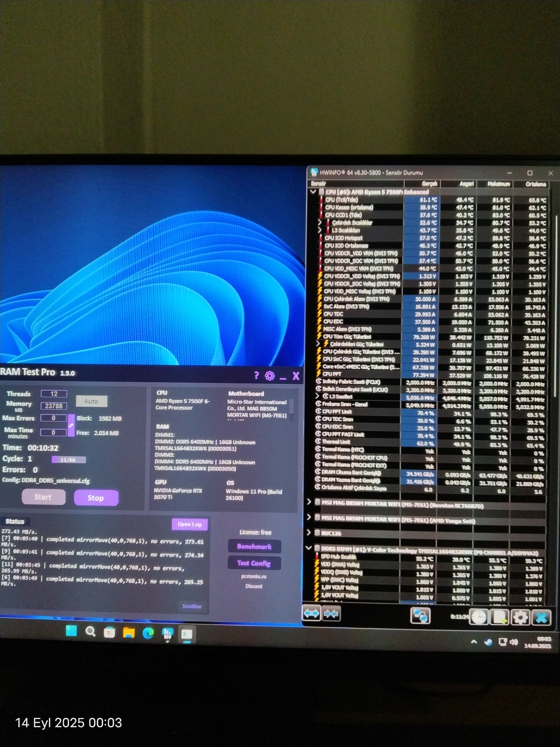Image resolution: width=560 pixels, height=747 pixels.
Task: Click the 11/66 cycle progress bar
Action: (68, 460)
